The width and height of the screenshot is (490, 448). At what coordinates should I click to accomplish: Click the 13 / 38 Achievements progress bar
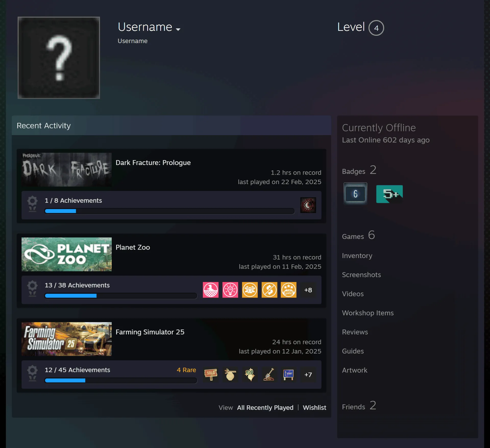pyautogui.click(x=121, y=296)
